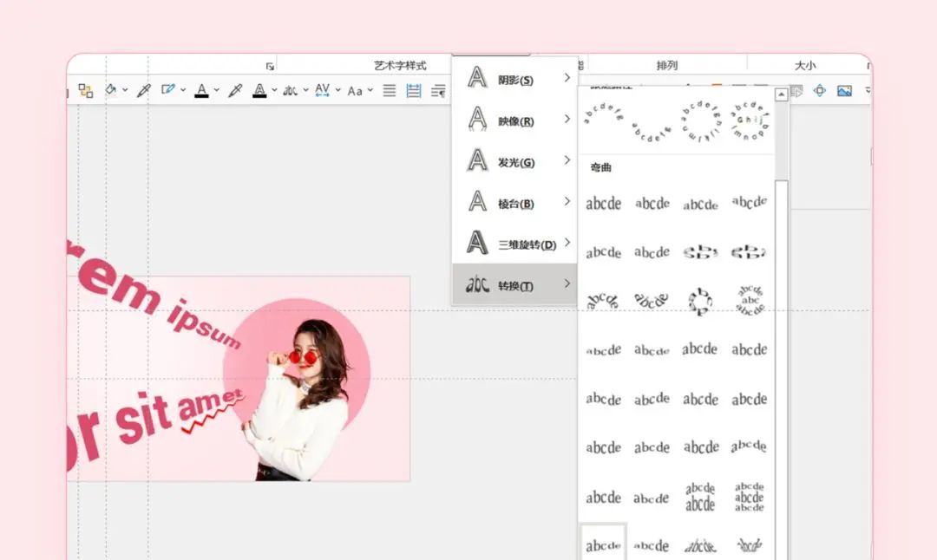Open the 阴影(S) shadow submenu
Viewport: 937px width, 560px height.
(x=514, y=78)
